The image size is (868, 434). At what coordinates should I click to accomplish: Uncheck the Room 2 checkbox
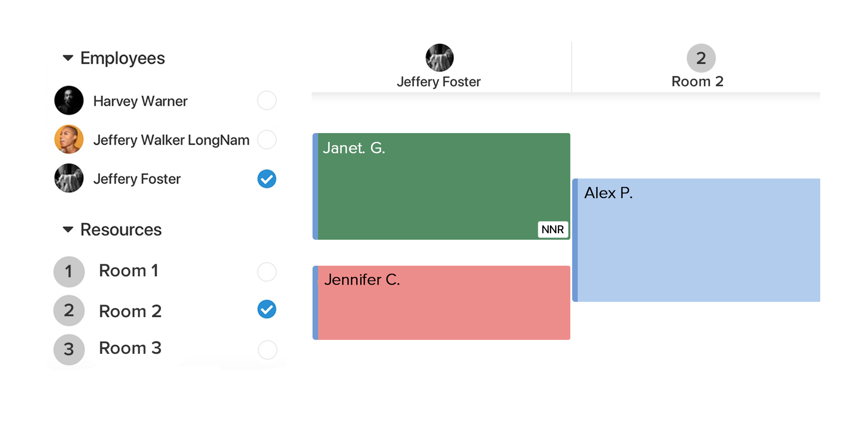(x=267, y=309)
